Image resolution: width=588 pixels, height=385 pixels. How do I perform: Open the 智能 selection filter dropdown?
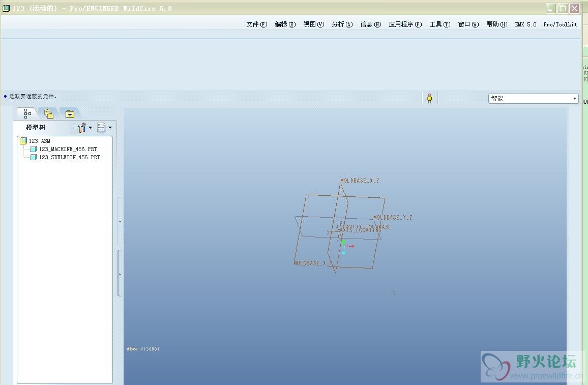(533, 99)
